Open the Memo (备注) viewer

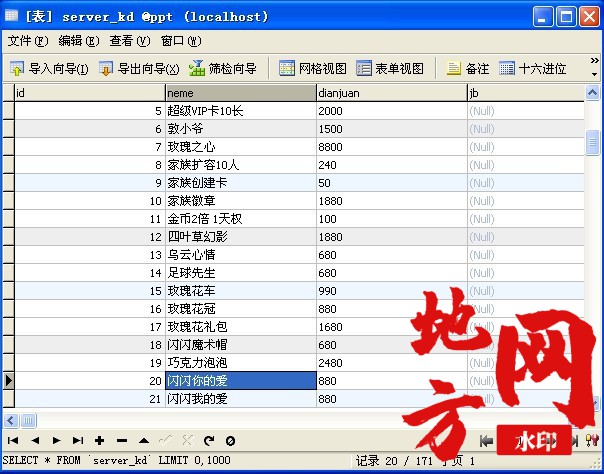click(x=467, y=69)
